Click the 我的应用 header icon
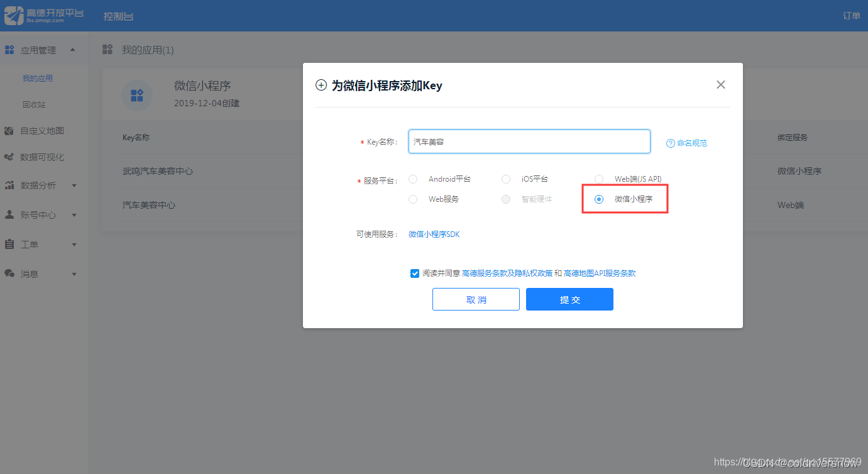The height and width of the screenshot is (474, 868). [107, 50]
